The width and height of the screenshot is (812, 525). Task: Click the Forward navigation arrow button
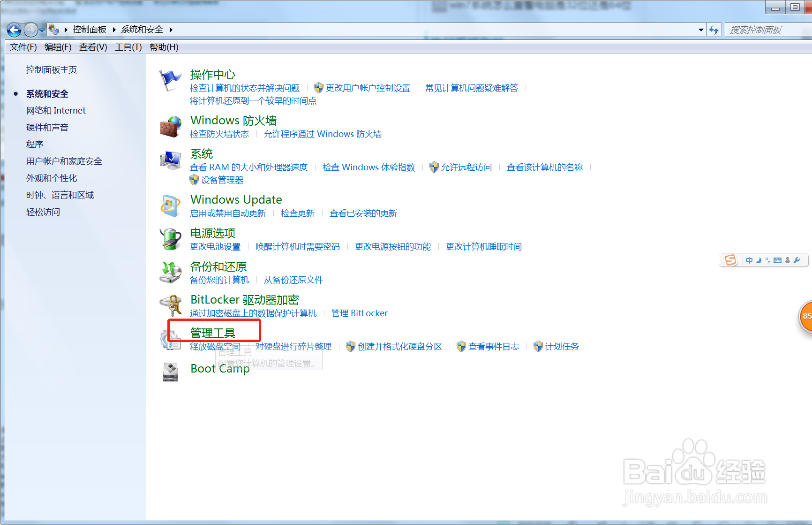[x=30, y=30]
